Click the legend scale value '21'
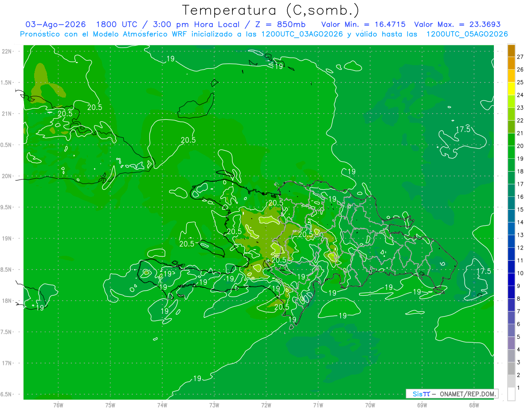Screen dimensions: 532x411 coord(520,133)
